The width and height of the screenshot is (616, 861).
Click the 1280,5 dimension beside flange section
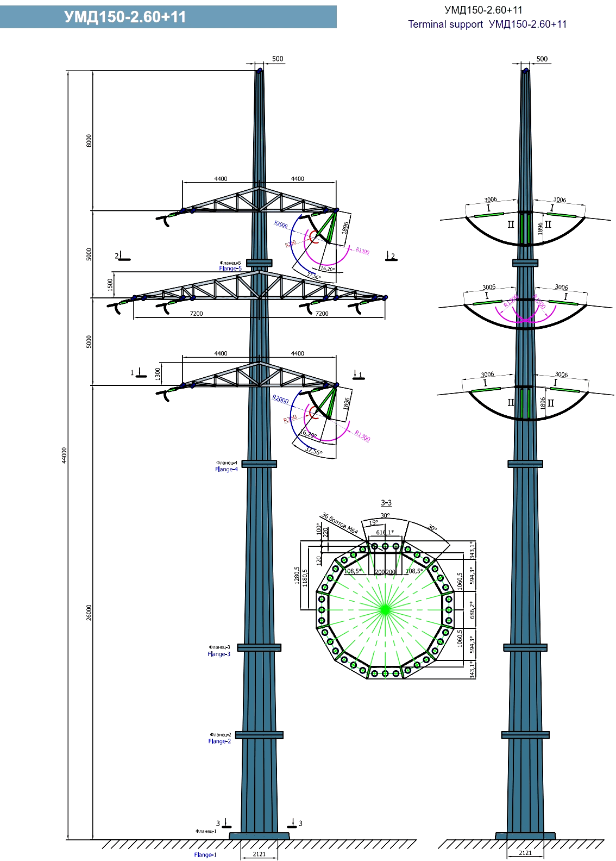297,575
